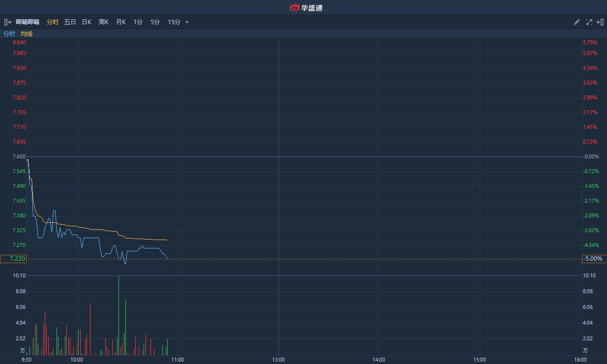
Task: Choose the 15分 interval tab
Action: [x=174, y=22]
